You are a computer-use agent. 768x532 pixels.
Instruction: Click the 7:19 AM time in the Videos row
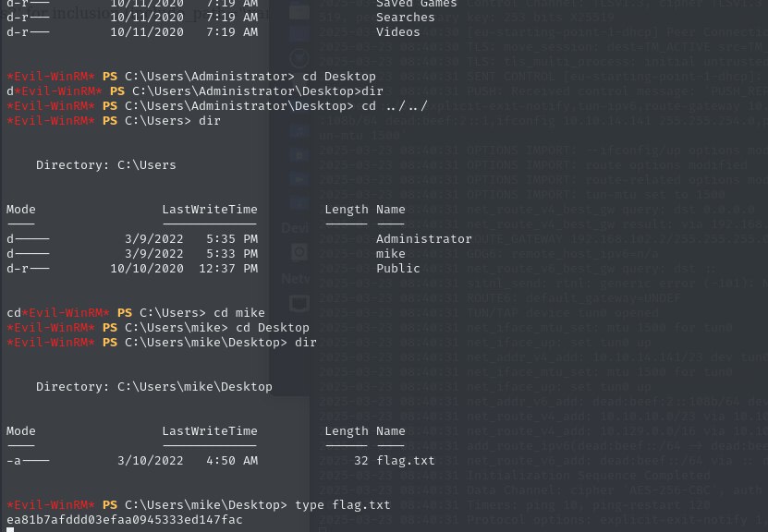click(x=232, y=31)
